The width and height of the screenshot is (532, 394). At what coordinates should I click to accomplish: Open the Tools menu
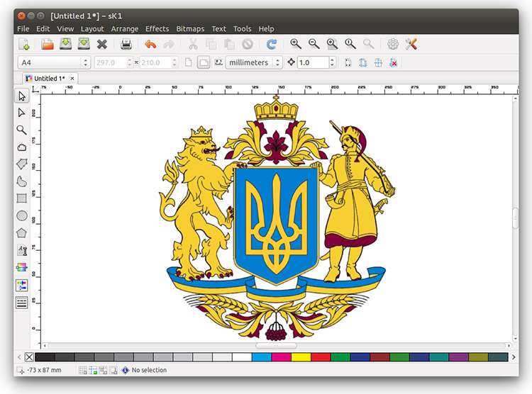[x=243, y=29]
